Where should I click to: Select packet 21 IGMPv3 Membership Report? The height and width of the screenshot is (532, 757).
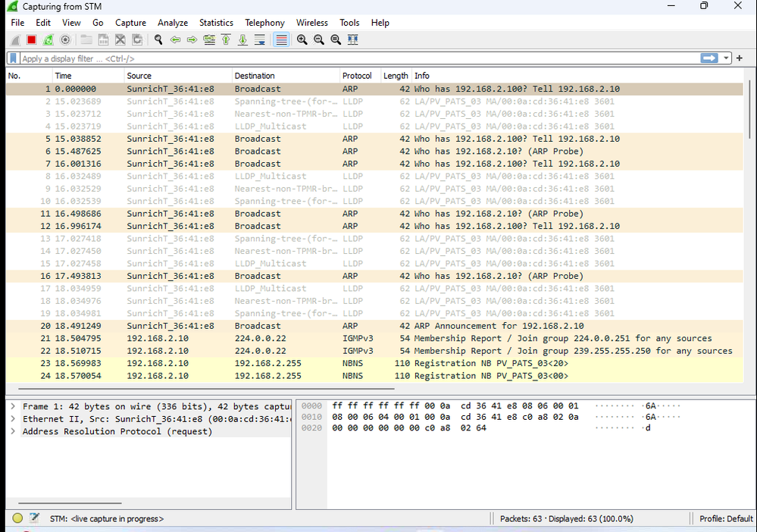click(x=374, y=339)
